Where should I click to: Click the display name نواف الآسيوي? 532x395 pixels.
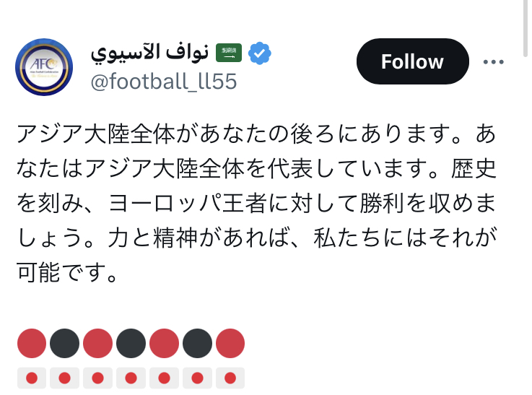click(149, 53)
